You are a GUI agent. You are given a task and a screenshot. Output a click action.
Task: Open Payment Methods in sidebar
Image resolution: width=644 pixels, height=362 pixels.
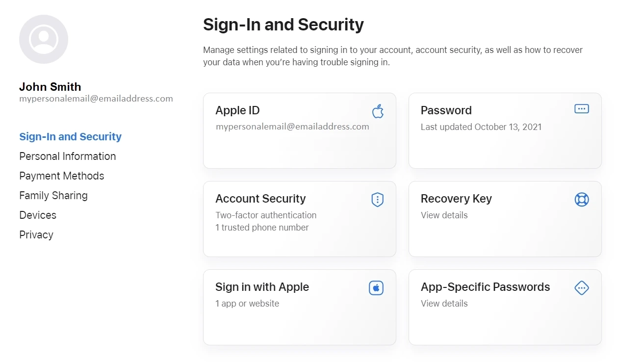62,176
